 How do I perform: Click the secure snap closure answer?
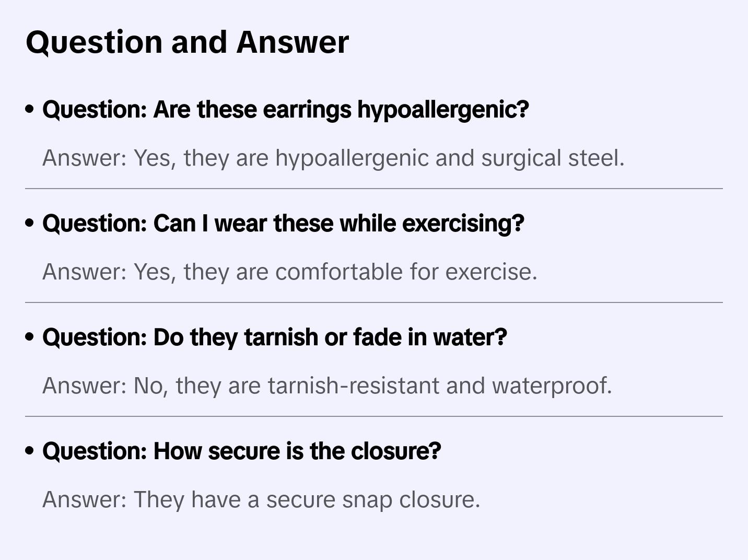(261, 499)
